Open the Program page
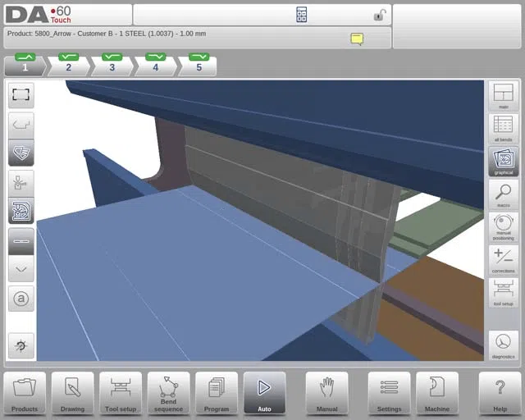 (x=217, y=393)
